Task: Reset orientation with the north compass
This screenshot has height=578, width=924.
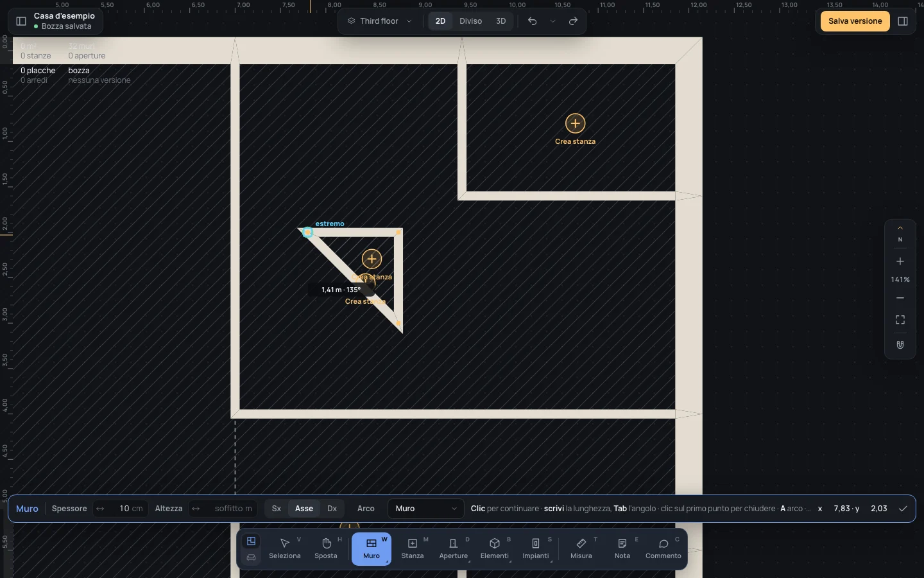Action: point(901,235)
